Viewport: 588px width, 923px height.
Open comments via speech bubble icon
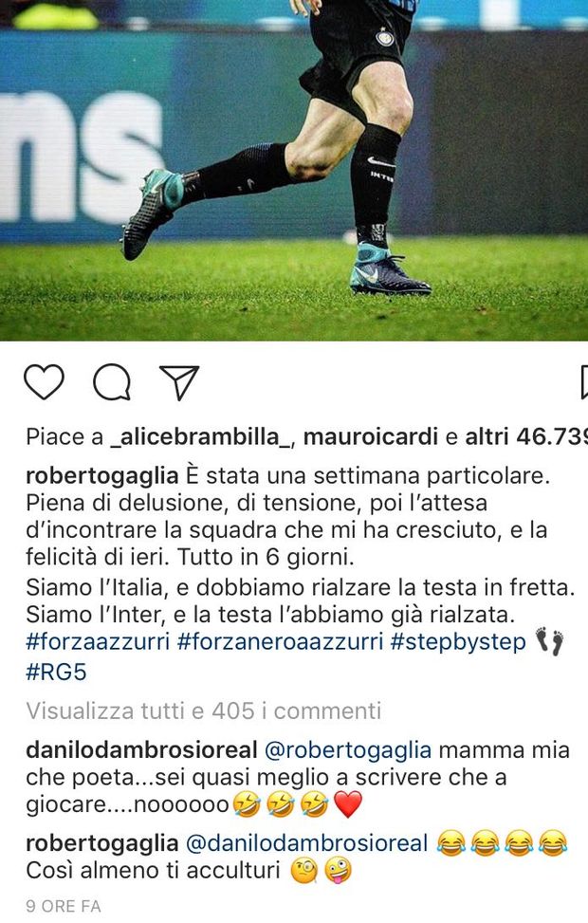[112, 382]
